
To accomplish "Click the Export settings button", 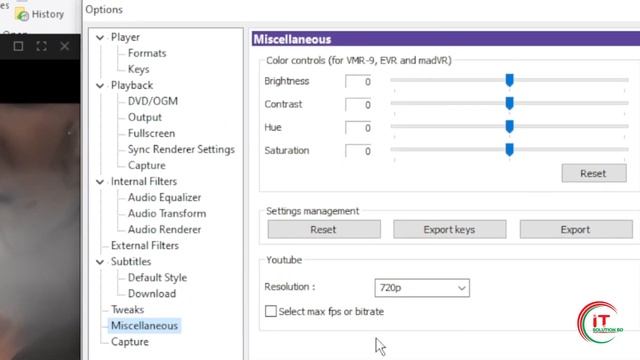I will click(576, 229).
